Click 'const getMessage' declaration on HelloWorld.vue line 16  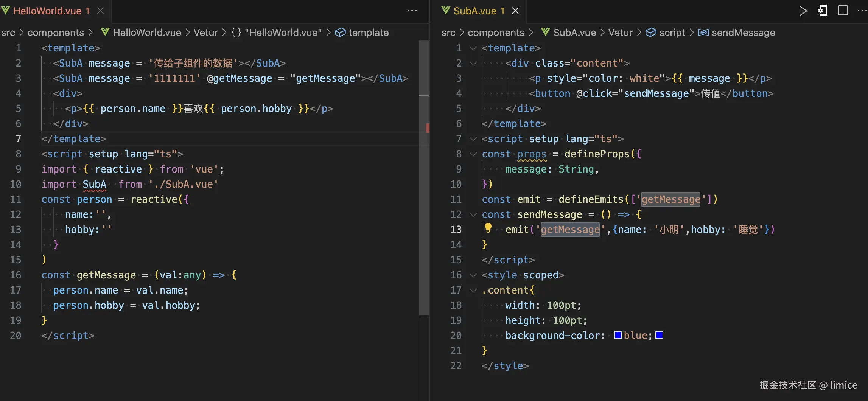click(x=89, y=275)
